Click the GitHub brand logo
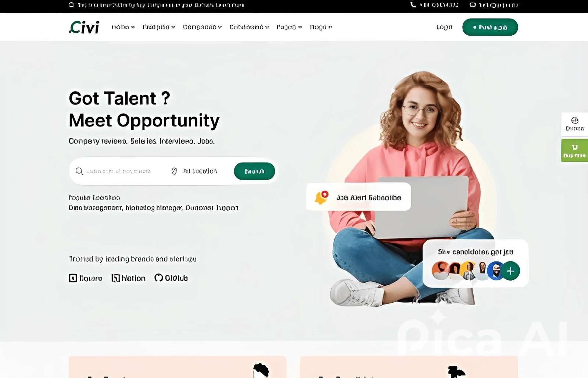 171,278
